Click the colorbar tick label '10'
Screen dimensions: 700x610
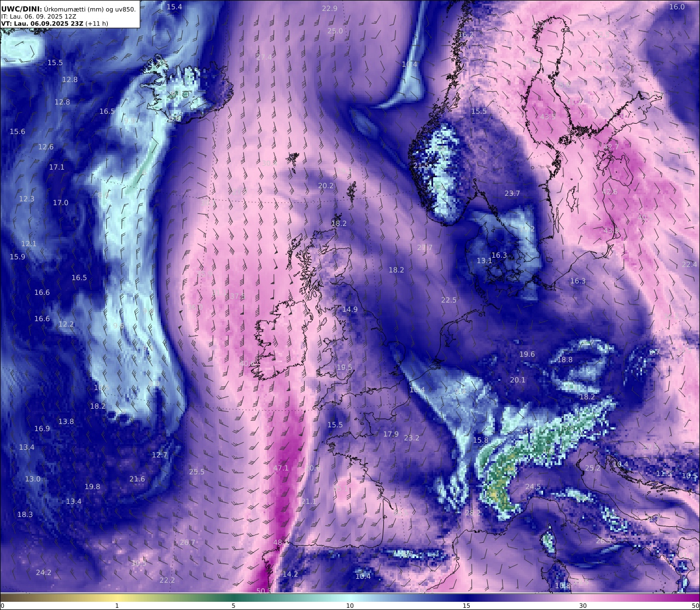(350, 606)
